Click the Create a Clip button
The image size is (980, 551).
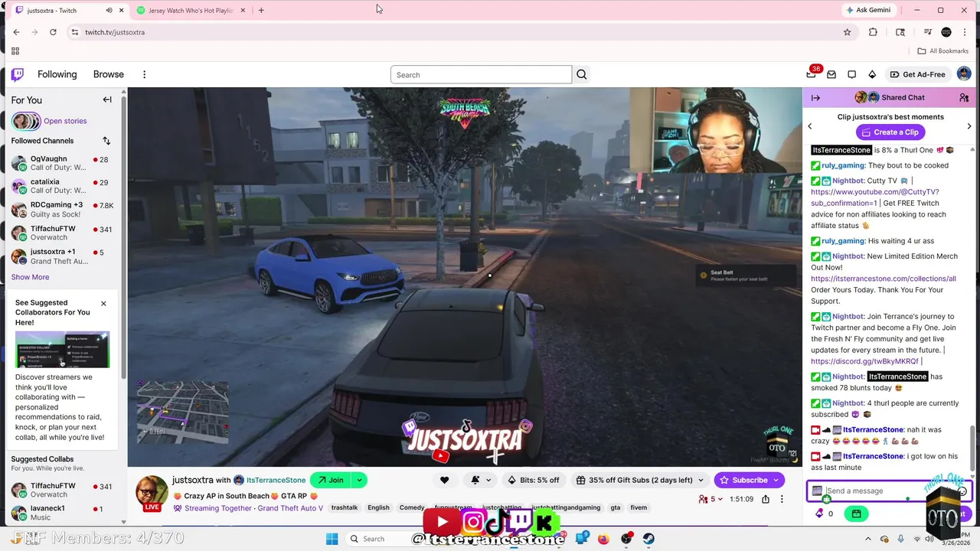pos(890,132)
